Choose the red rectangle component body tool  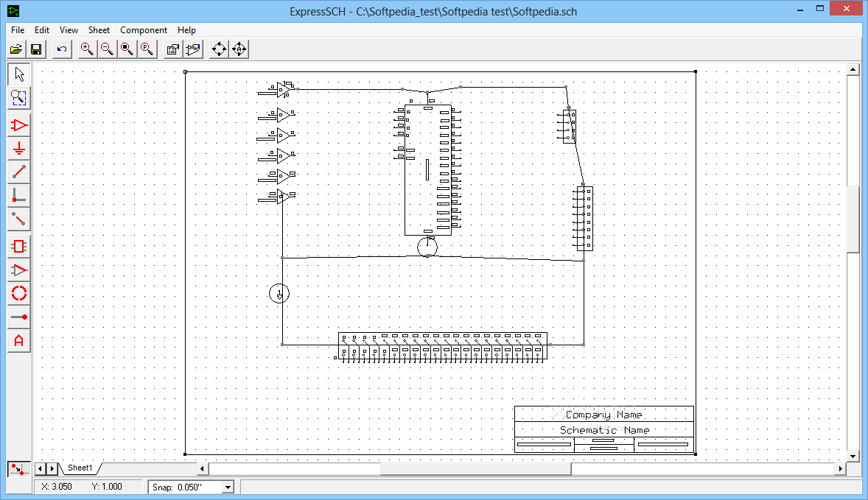point(19,246)
